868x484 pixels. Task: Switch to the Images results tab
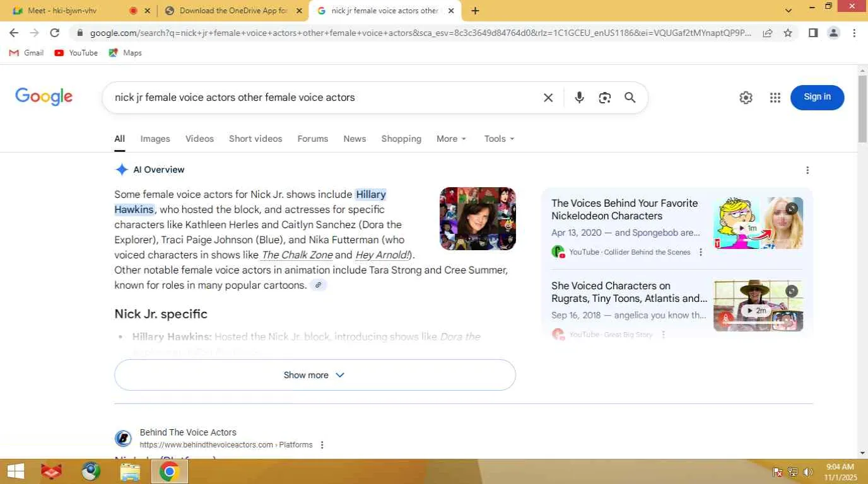point(155,139)
